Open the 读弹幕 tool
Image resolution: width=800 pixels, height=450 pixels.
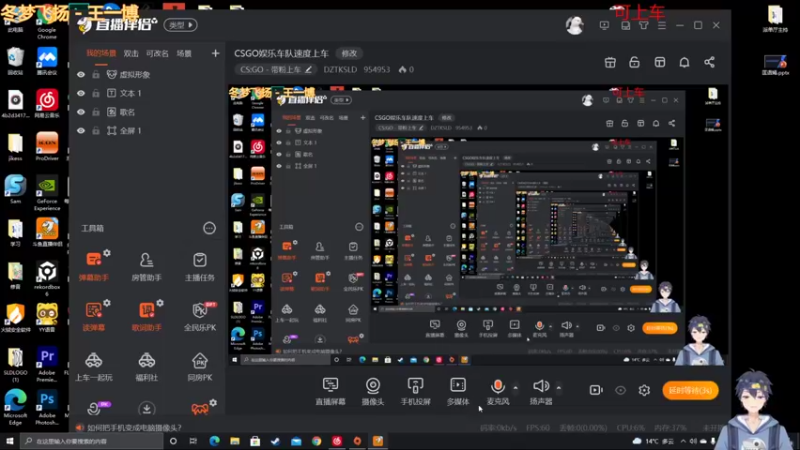pyautogui.click(x=94, y=316)
